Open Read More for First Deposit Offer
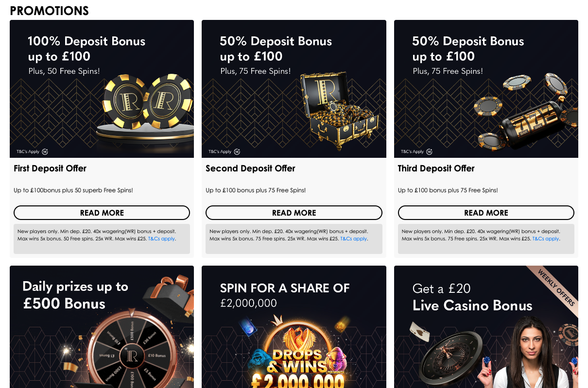 pos(102,213)
